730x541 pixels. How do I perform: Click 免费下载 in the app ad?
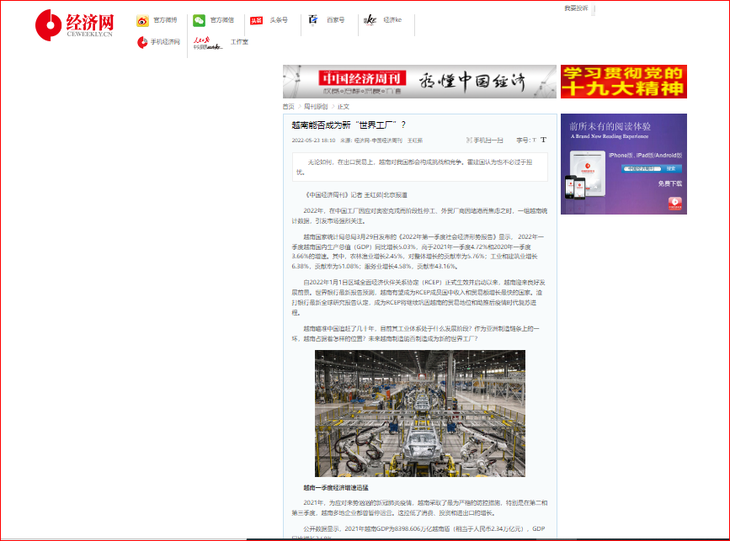[670, 184]
